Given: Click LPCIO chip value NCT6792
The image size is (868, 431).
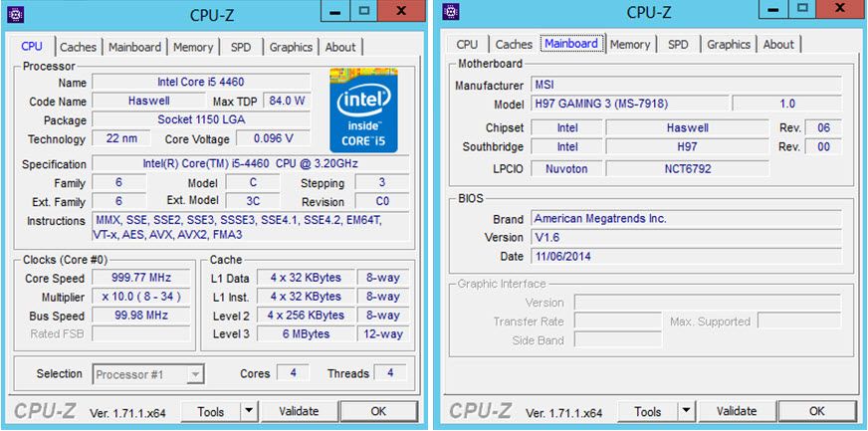Looking at the screenshot, I should coord(688,168).
